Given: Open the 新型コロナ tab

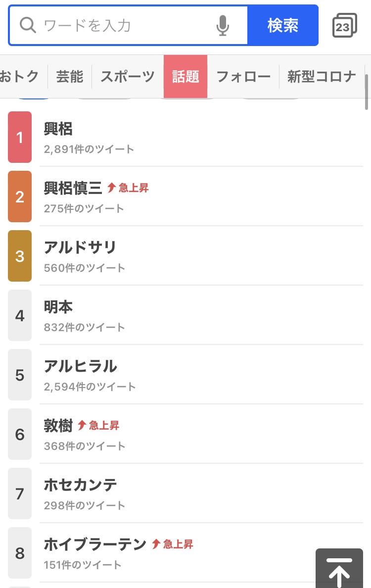Looking at the screenshot, I should pyautogui.click(x=322, y=77).
